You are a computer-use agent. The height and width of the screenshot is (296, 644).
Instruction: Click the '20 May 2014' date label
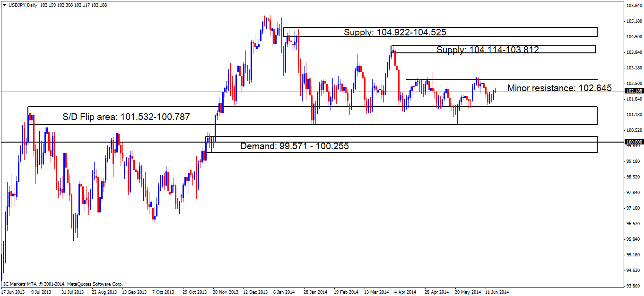pyautogui.click(x=467, y=292)
